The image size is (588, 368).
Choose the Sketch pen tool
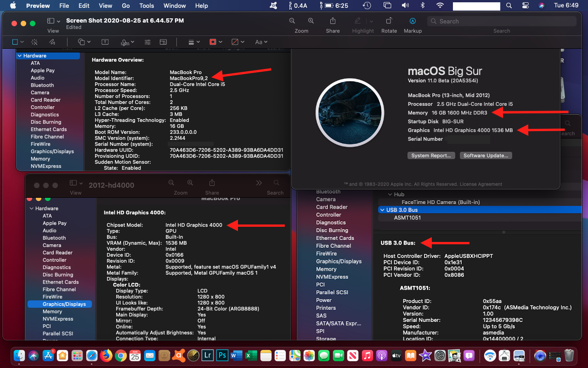[52, 42]
